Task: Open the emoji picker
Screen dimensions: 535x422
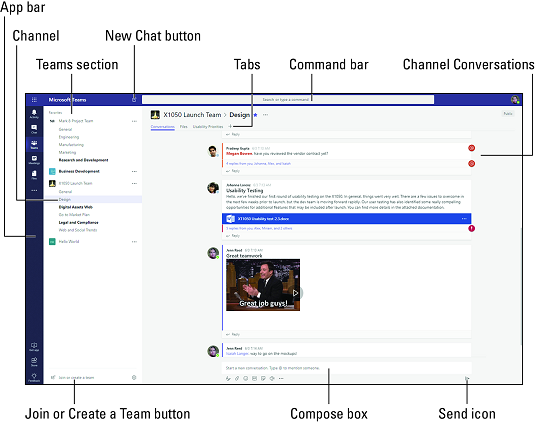Action: [246, 378]
